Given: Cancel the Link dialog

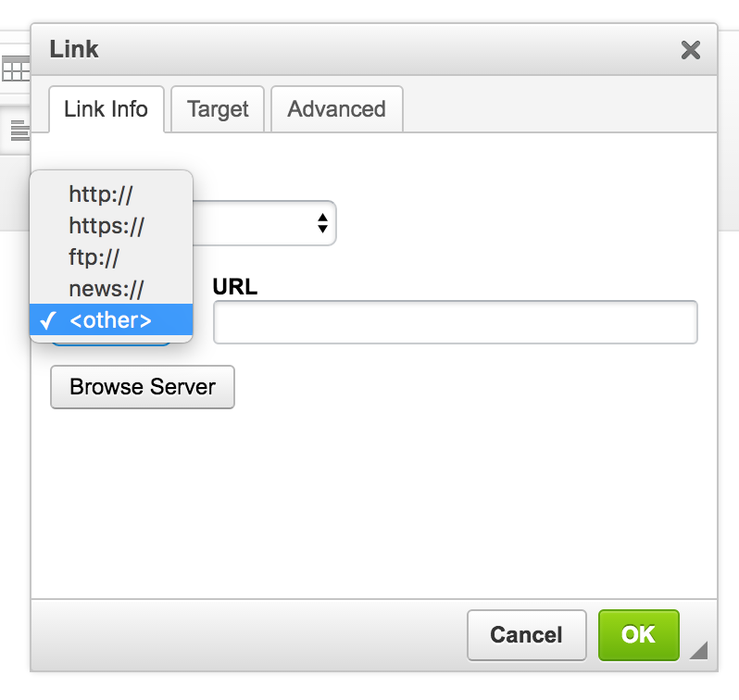Looking at the screenshot, I should (x=526, y=634).
